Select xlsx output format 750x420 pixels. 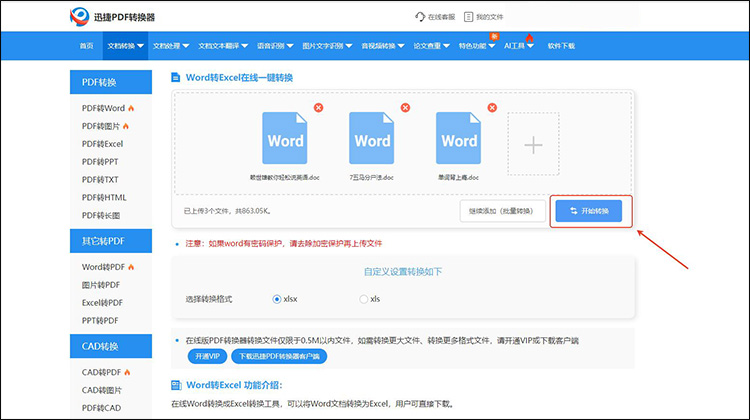tap(276, 299)
